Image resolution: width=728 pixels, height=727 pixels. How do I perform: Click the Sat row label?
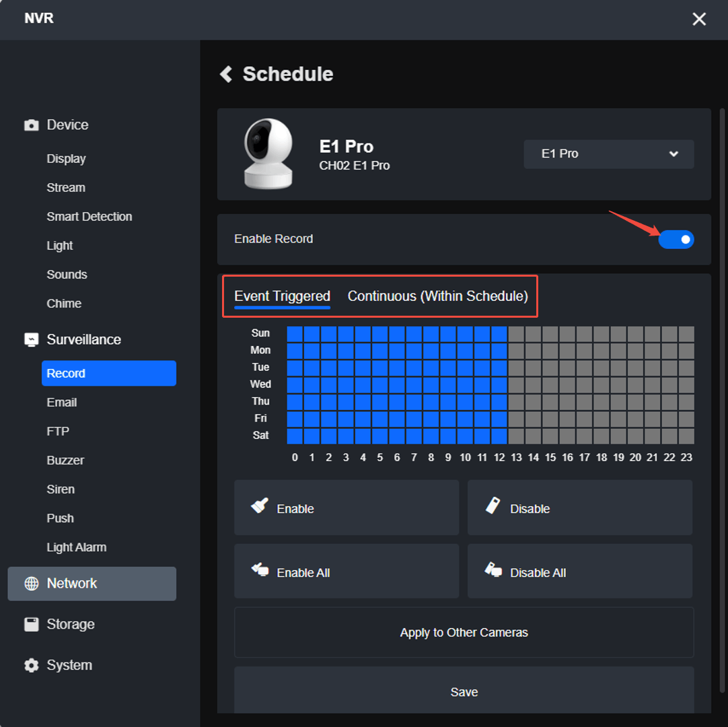(x=260, y=436)
